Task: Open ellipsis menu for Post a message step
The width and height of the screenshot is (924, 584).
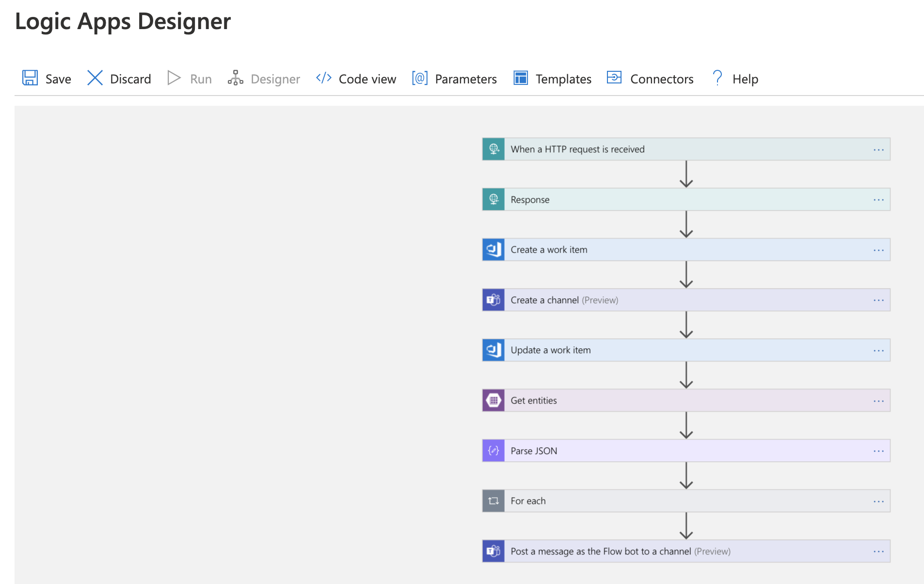Action: point(878,552)
